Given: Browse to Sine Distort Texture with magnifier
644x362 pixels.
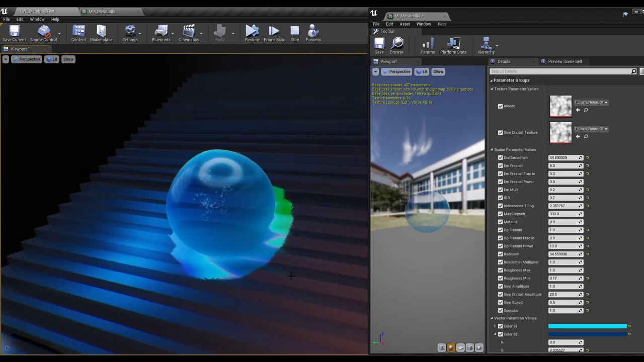Looking at the screenshot, I should 586,136.
